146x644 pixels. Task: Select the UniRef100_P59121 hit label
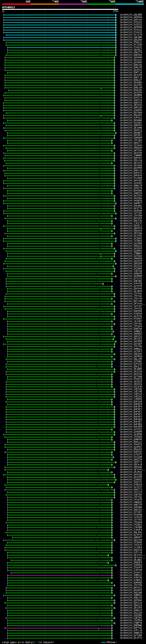[131, 42]
